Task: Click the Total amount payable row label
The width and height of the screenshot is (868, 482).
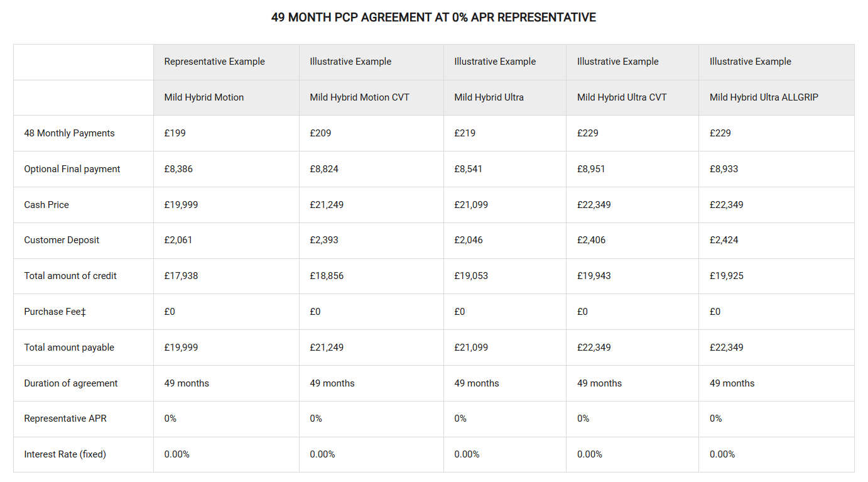Action: (x=69, y=348)
